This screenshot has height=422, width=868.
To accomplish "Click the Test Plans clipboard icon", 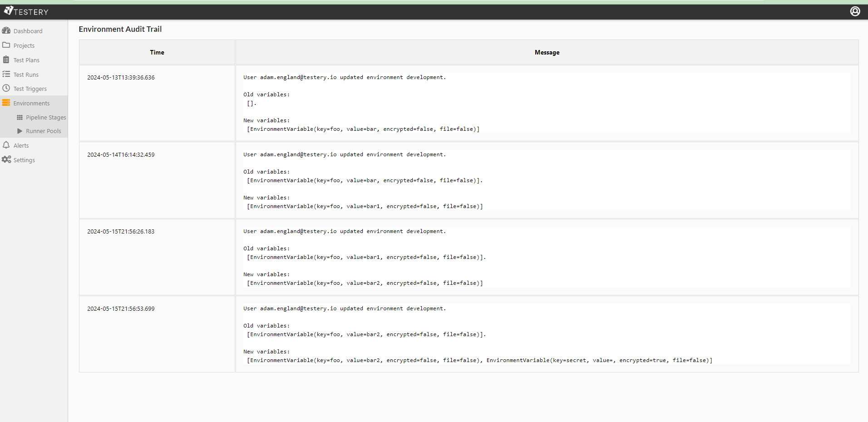I will [6, 60].
